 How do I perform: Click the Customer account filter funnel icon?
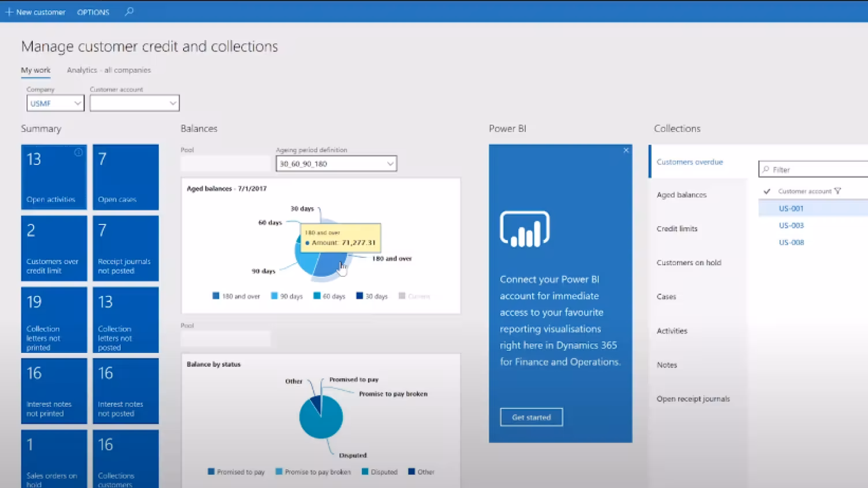click(x=838, y=192)
